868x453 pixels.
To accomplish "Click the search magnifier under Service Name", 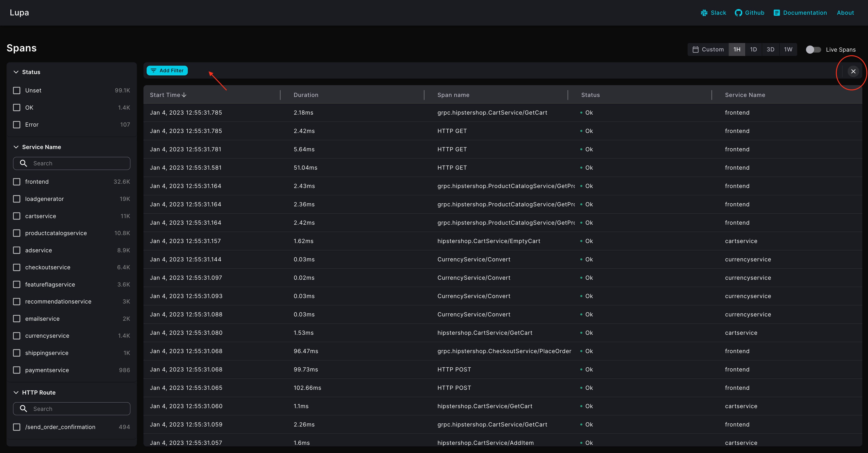I will [23, 163].
